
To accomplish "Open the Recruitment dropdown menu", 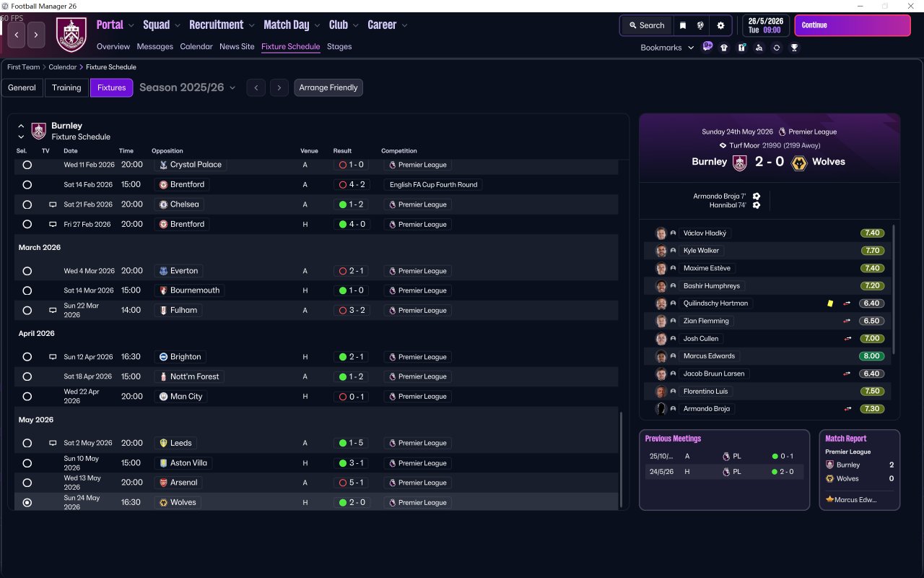I will tap(222, 25).
